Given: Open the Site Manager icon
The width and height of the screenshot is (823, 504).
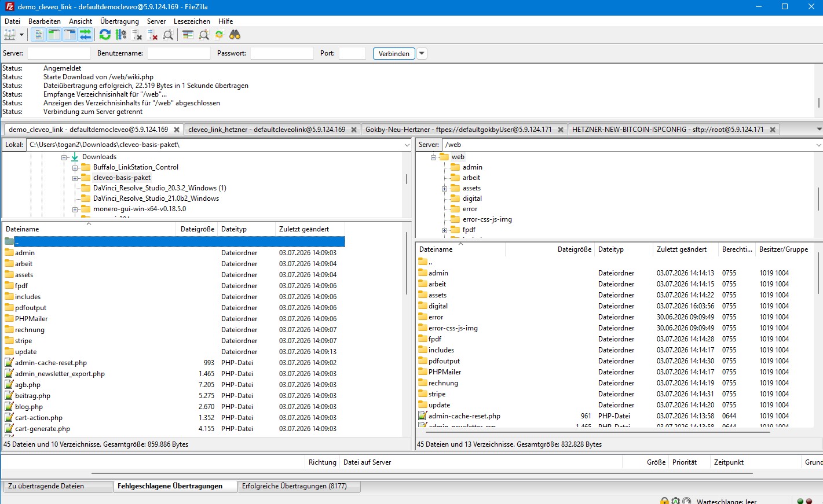Looking at the screenshot, I should (9, 35).
